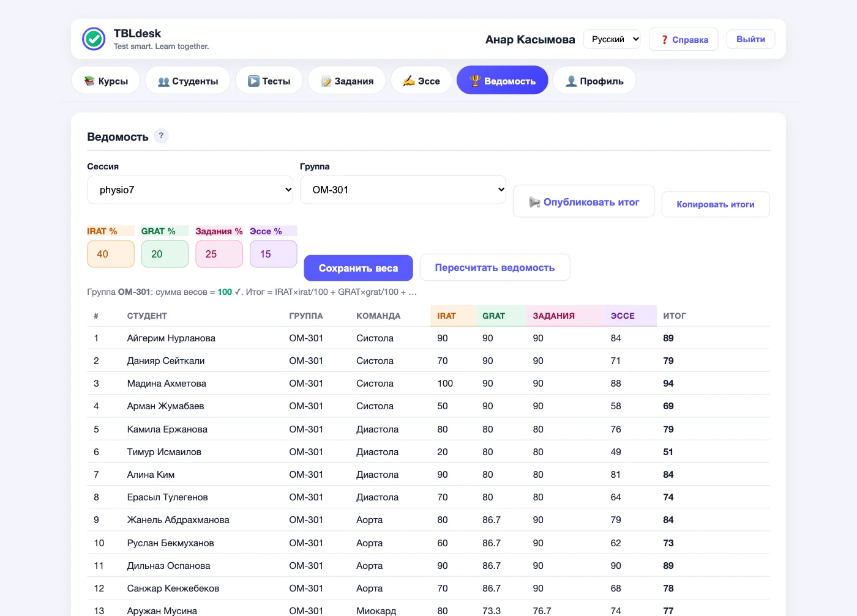Click the megaphone icon on Опубликовать итог
Screen dimensions: 857x616
pyautogui.click(x=534, y=202)
